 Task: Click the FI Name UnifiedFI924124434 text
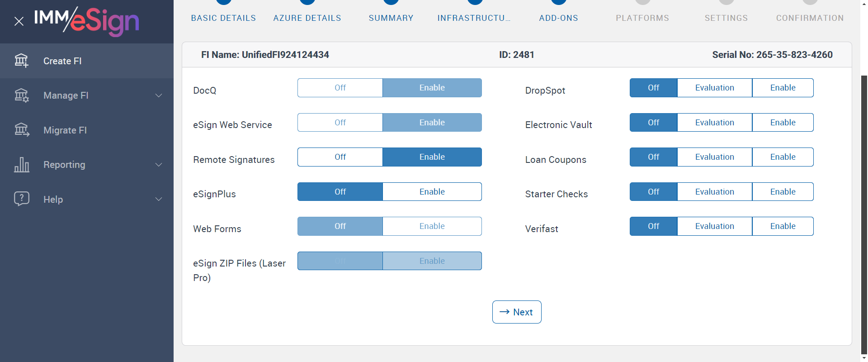265,55
